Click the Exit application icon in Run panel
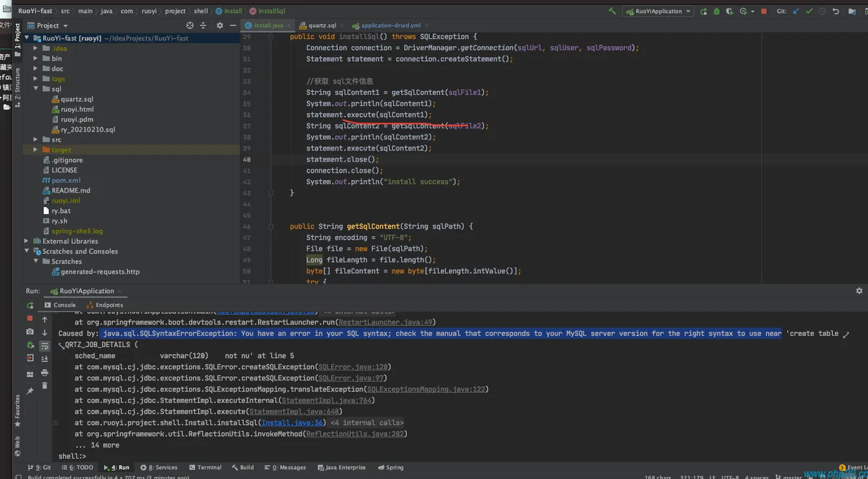868x479 pixels. click(30, 358)
